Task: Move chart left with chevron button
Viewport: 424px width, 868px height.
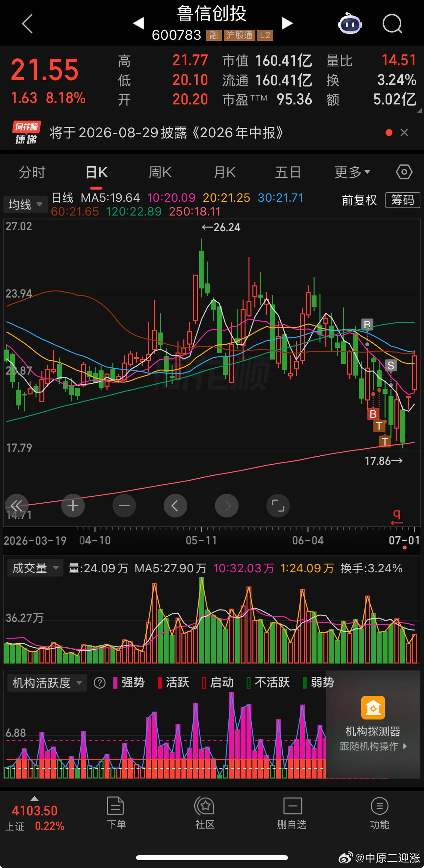Action: coord(175,505)
